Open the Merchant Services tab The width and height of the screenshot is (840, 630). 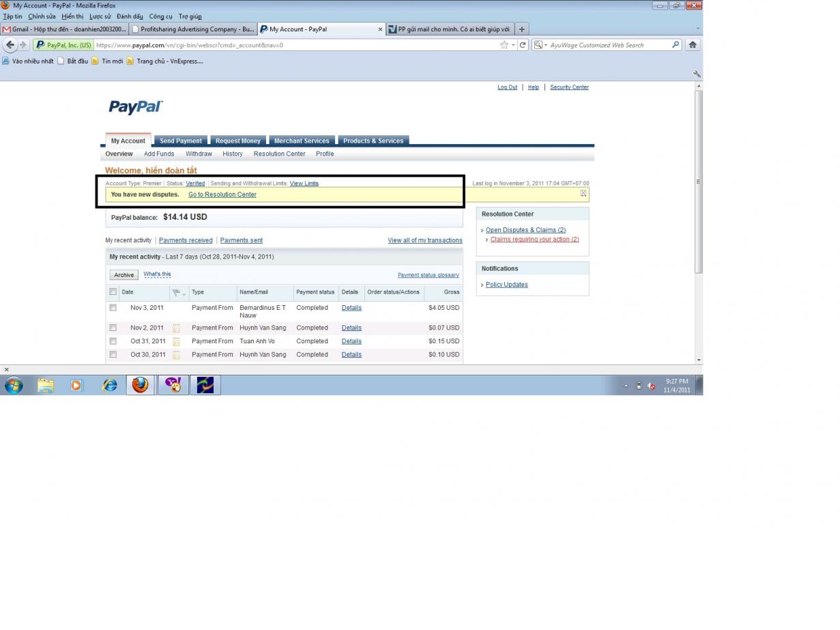pyautogui.click(x=302, y=141)
